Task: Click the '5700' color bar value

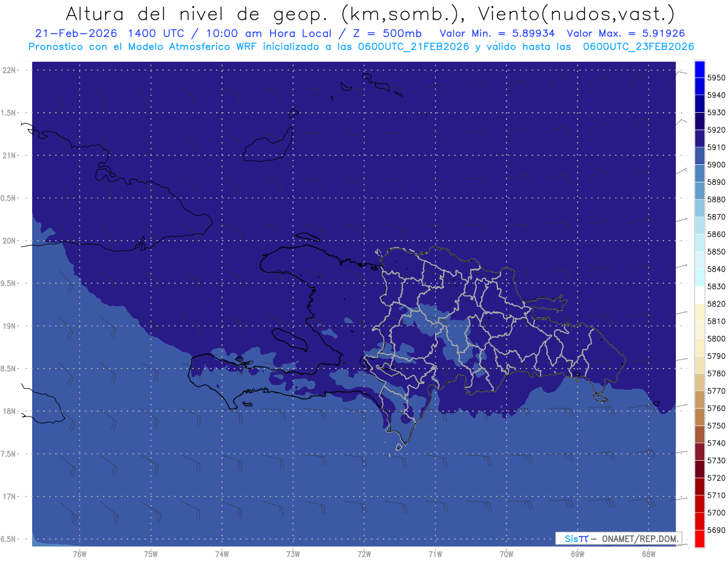Action: pyautogui.click(x=716, y=513)
